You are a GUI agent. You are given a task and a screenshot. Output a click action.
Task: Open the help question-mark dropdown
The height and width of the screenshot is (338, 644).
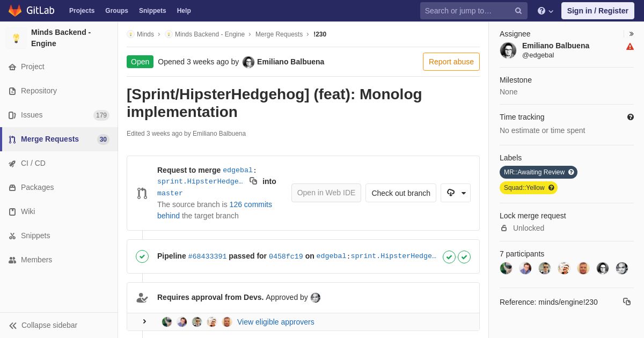(545, 11)
